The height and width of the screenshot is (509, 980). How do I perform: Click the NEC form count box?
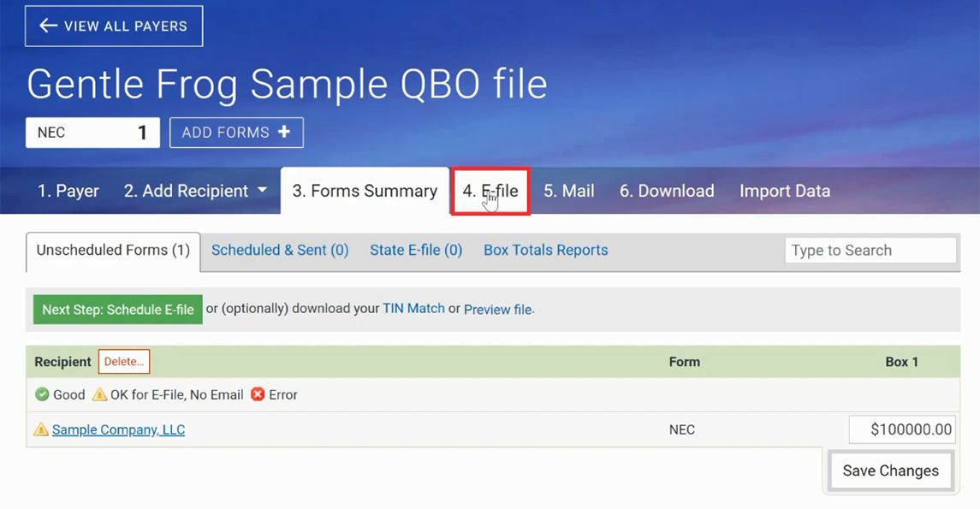coord(92,133)
